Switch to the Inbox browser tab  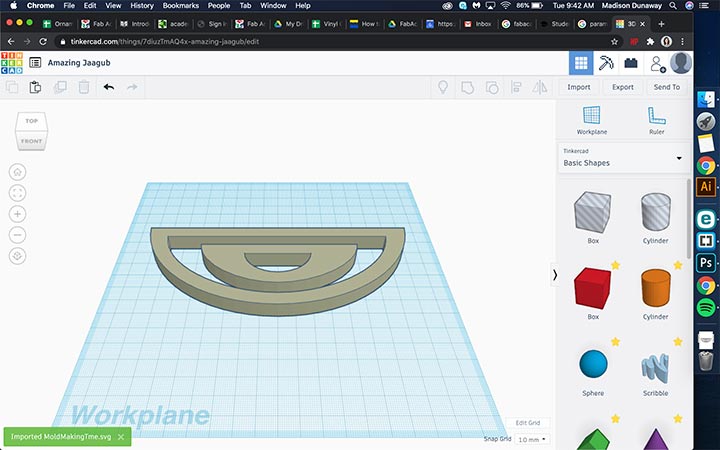click(x=478, y=24)
